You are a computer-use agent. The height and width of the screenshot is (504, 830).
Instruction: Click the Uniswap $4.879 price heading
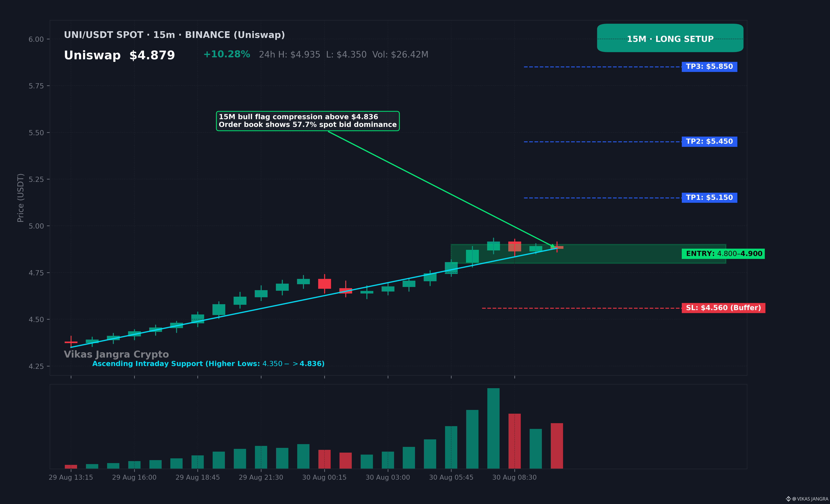(x=119, y=55)
